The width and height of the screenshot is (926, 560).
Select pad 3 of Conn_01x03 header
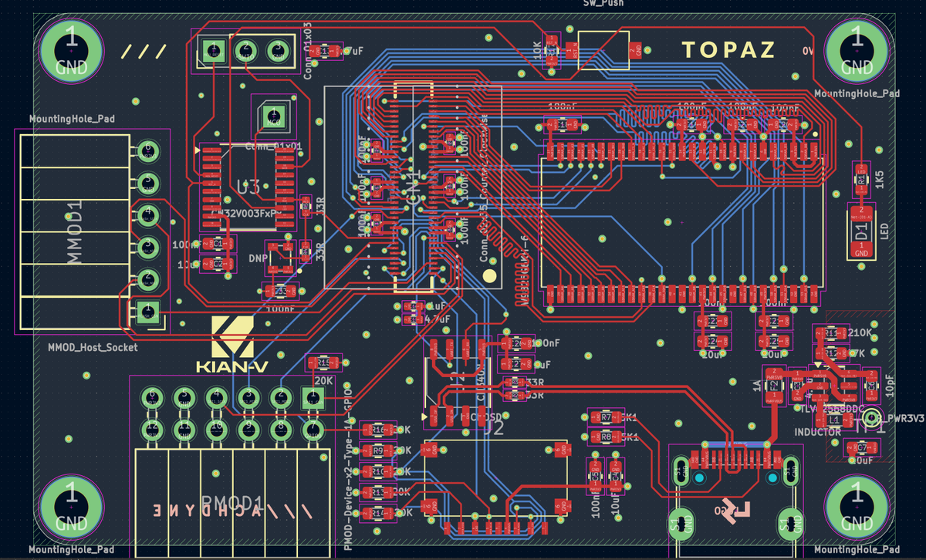click(x=277, y=52)
